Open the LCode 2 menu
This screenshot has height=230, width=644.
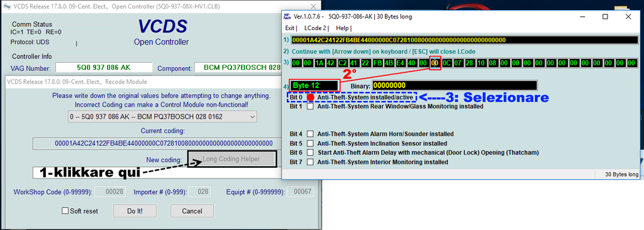tap(316, 28)
